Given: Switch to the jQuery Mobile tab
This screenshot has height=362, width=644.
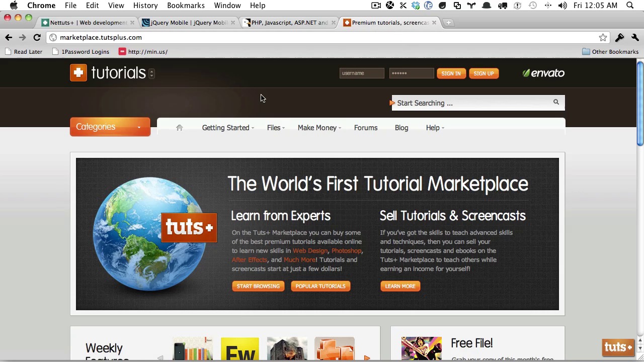Looking at the screenshot, I should 189,23.
